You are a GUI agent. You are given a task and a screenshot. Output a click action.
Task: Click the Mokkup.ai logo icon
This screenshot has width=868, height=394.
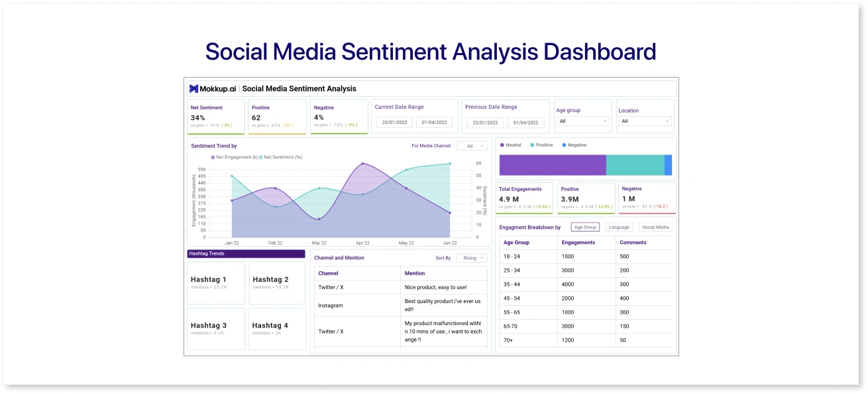193,88
